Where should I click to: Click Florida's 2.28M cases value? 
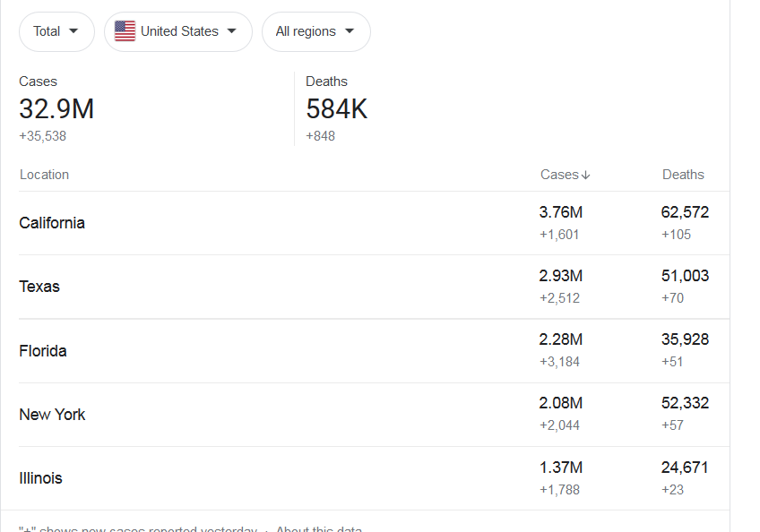coord(561,339)
